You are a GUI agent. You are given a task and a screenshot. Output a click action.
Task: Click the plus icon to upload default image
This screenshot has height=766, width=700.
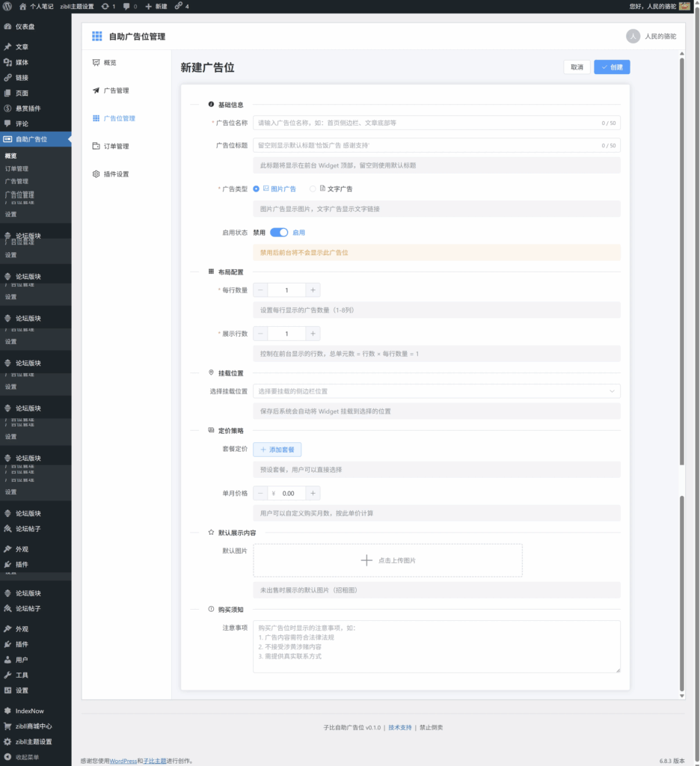(366, 560)
